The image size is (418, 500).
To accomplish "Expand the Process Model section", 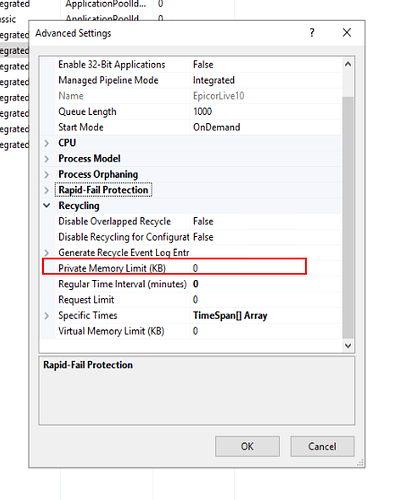I will tap(47, 159).
